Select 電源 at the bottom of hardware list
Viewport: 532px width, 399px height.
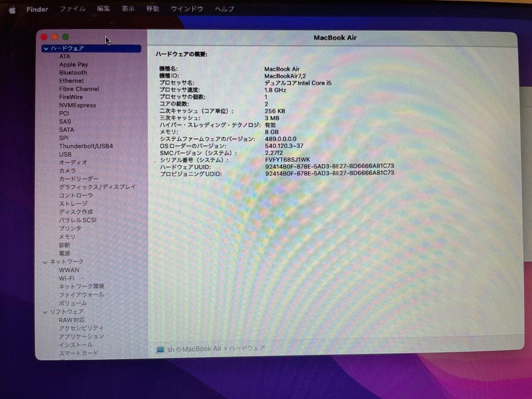(x=65, y=253)
